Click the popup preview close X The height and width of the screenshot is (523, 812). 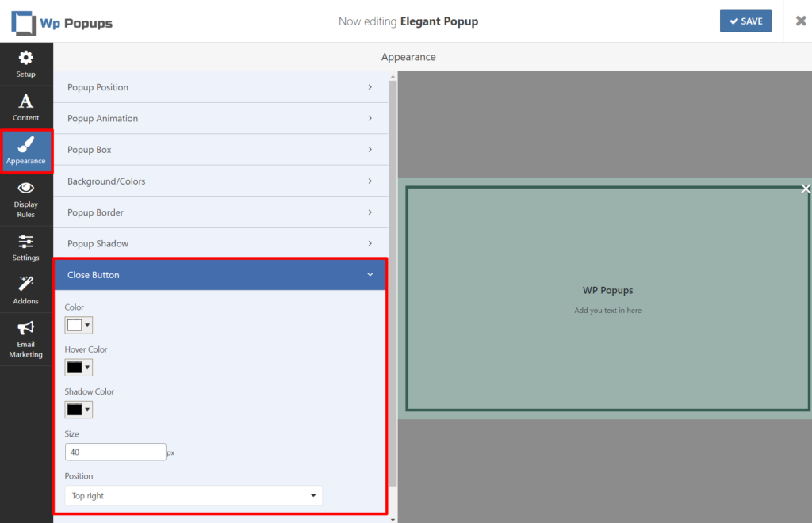point(806,189)
